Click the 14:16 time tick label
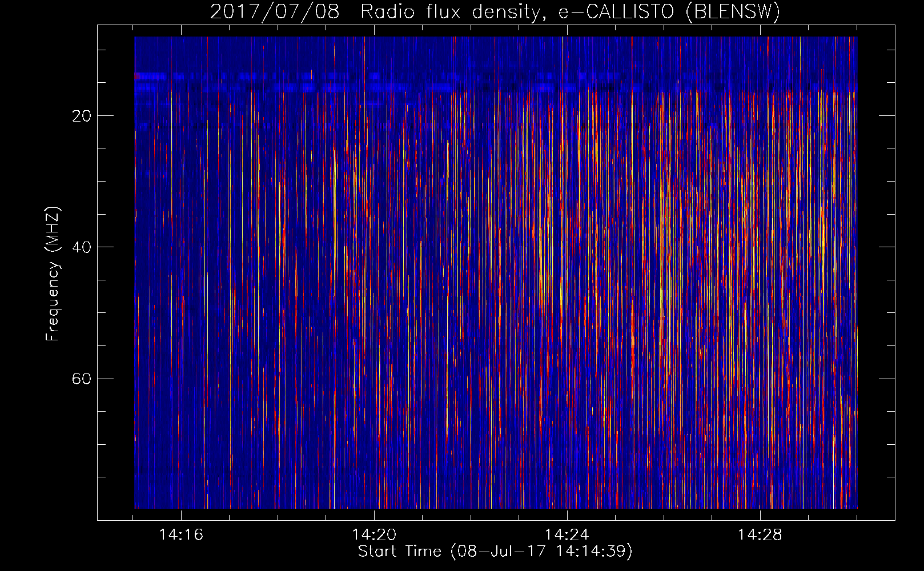This screenshot has height=571, width=924. (181, 535)
